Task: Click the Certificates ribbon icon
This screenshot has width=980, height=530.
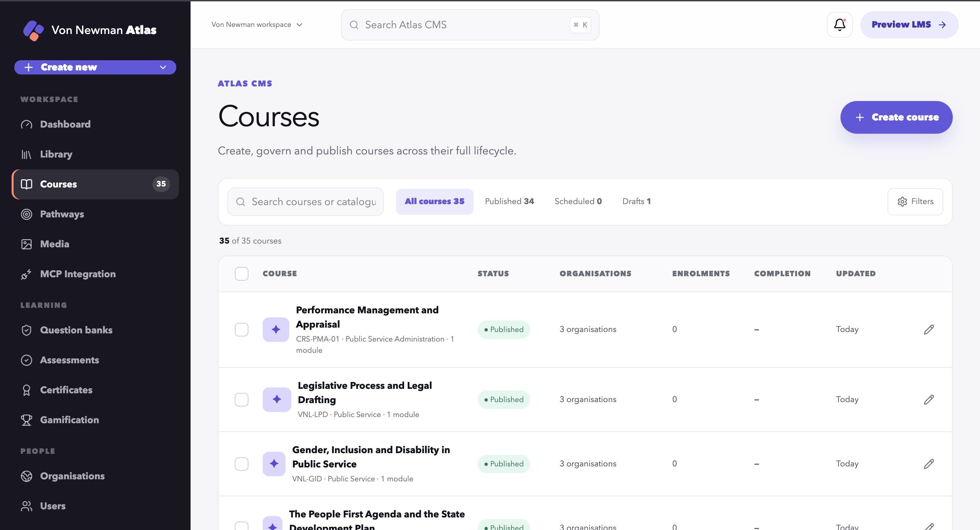Action: (x=26, y=390)
